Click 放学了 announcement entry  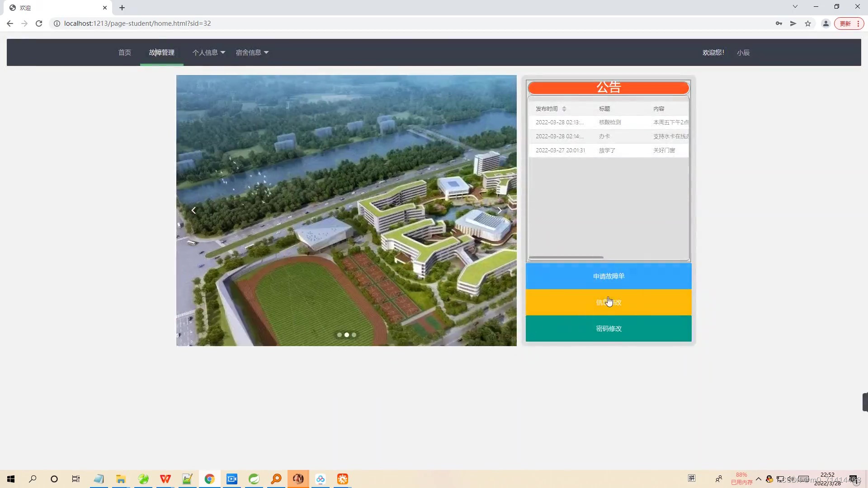tap(608, 150)
